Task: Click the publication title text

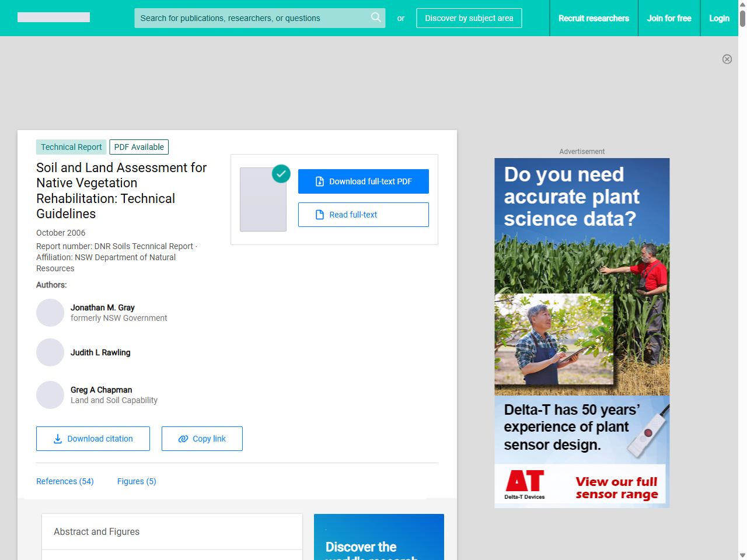Action: point(121,191)
